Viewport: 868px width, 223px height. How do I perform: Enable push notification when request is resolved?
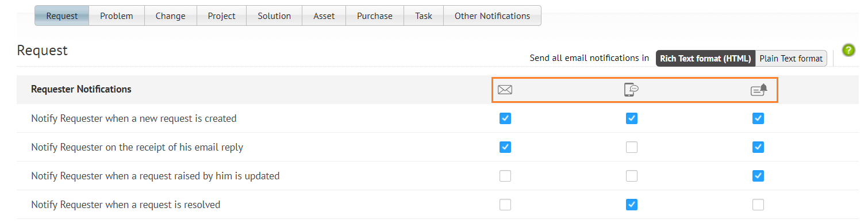click(x=758, y=205)
